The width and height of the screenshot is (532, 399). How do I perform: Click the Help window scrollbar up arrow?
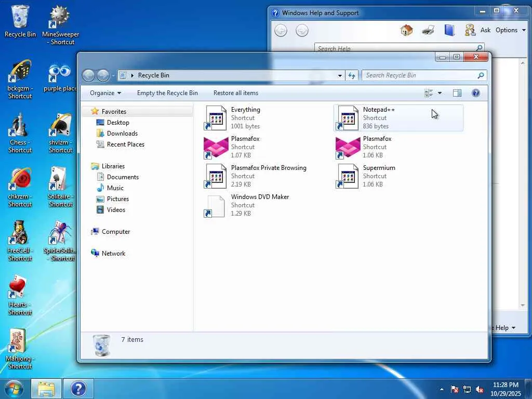tap(523, 62)
